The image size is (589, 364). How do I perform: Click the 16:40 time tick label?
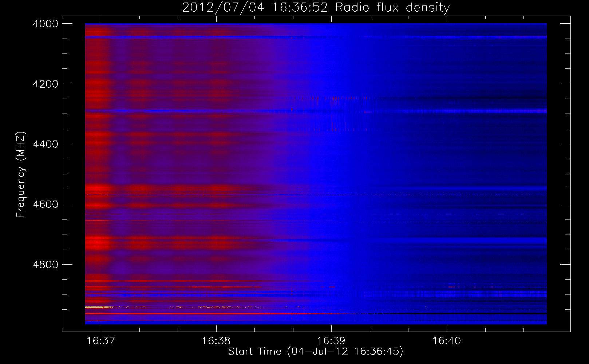pos(447,341)
